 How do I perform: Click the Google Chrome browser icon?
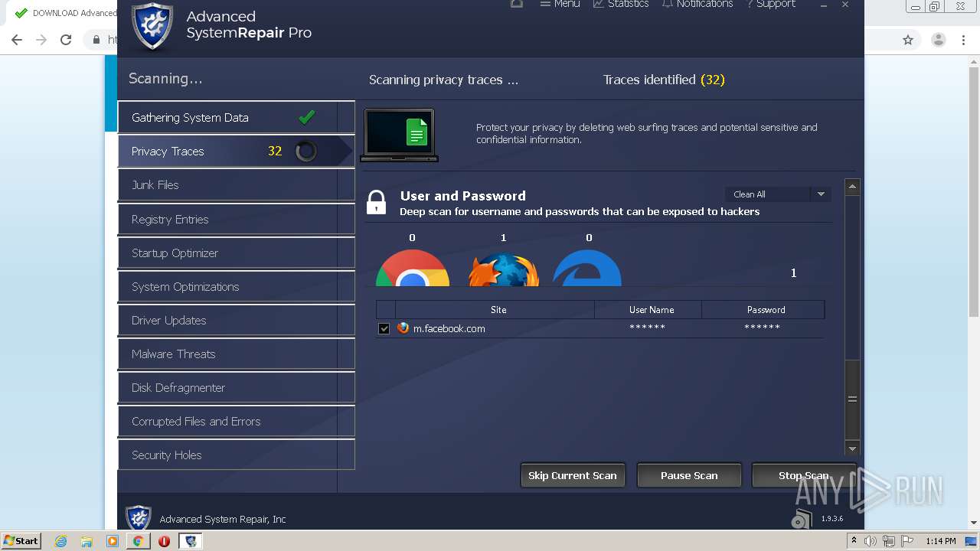click(x=412, y=268)
